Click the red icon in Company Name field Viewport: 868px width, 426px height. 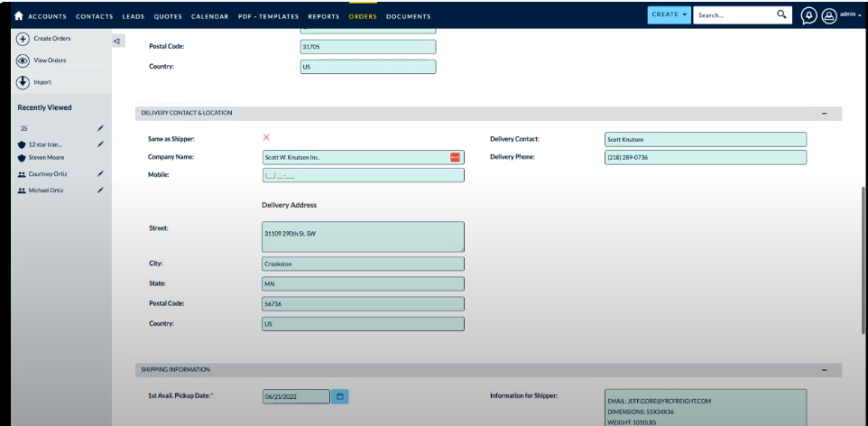(x=455, y=157)
